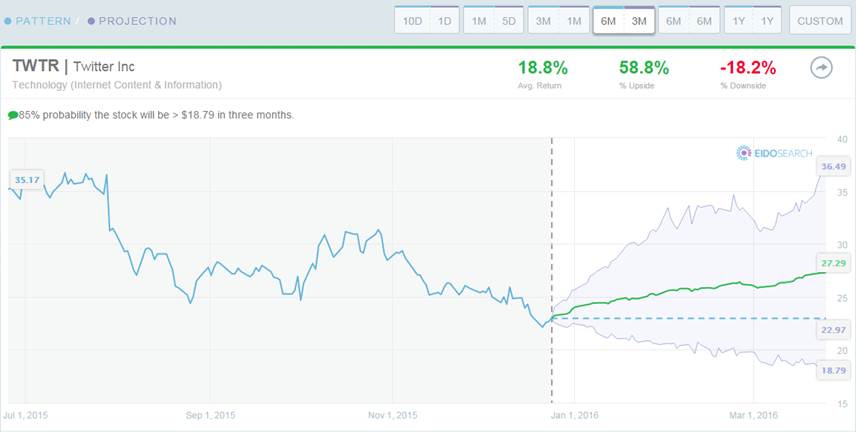856x432 pixels.
Task: Click the Avg. Return caption
Action: (539, 86)
